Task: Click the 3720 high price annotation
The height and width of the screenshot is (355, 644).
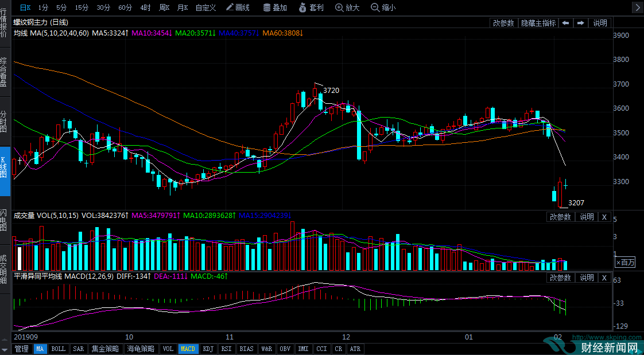Action: (331, 90)
